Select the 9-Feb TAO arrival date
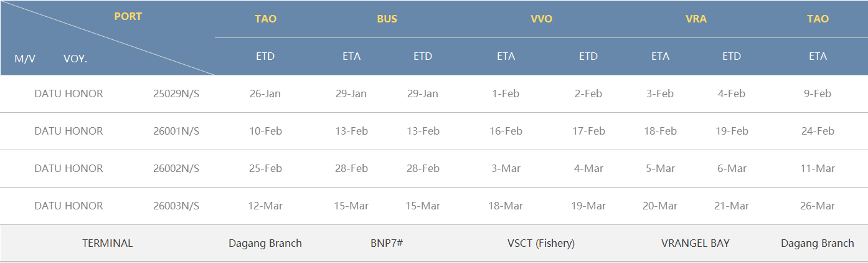The width and height of the screenshot is (868, 263). point(818,94)
